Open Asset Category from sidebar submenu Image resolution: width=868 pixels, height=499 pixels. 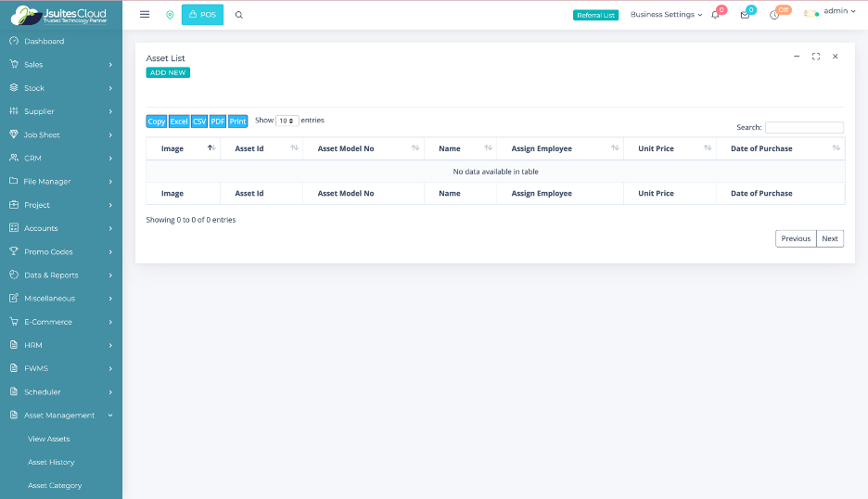pyautogui.click(x=55, y=485)
